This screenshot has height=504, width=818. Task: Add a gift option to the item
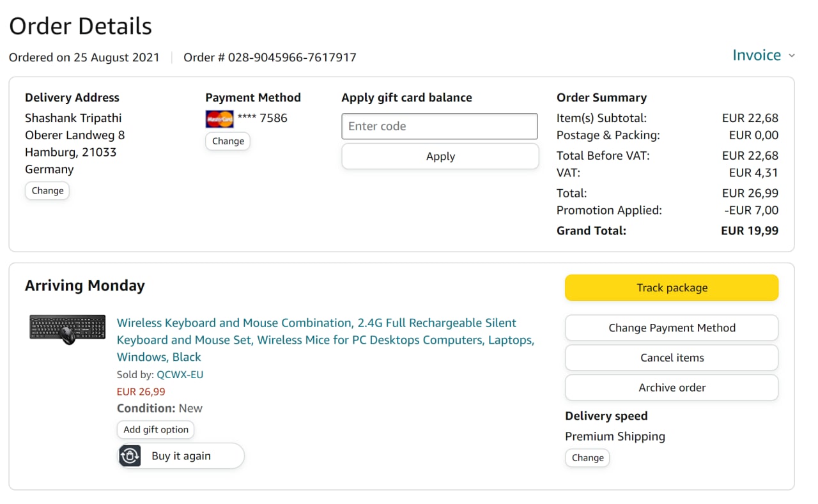156,430
